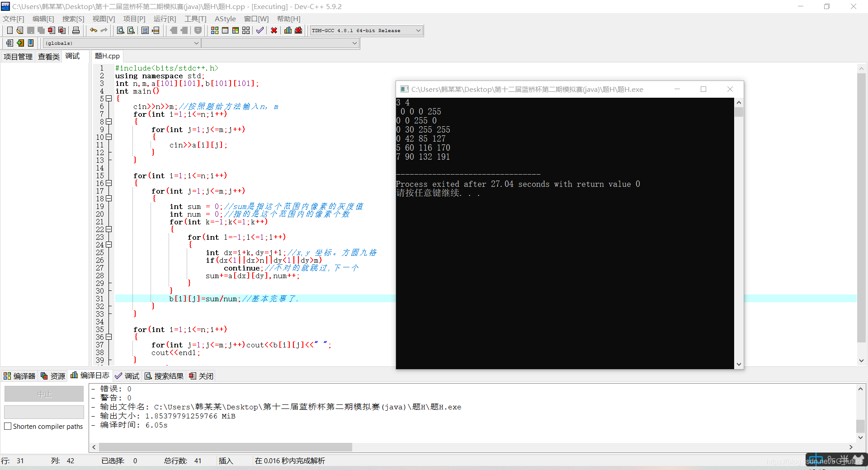
Task: Click the New file toolbar icon
Action: click(9, 30)
